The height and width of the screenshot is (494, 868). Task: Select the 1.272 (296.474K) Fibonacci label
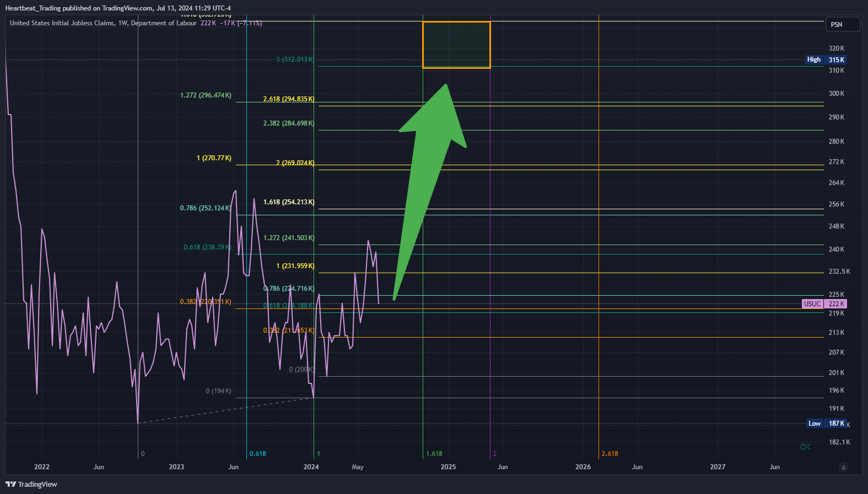[206, 95]
